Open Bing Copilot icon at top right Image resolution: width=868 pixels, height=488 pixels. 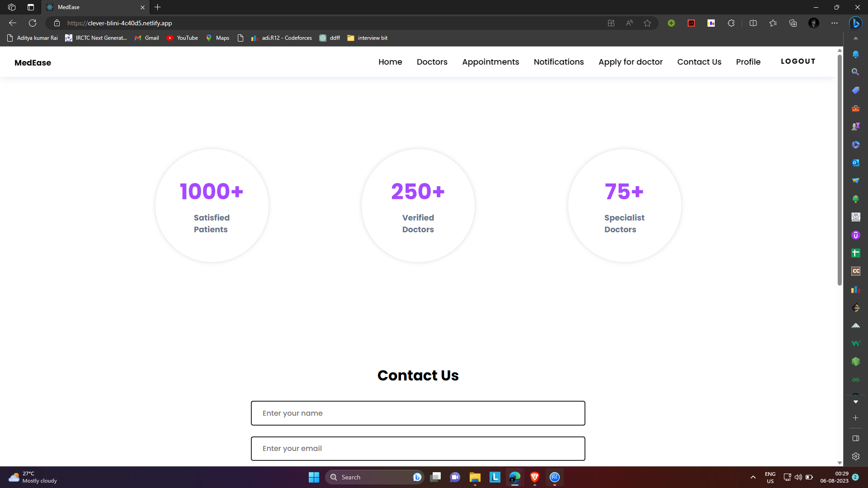point(855,23)
